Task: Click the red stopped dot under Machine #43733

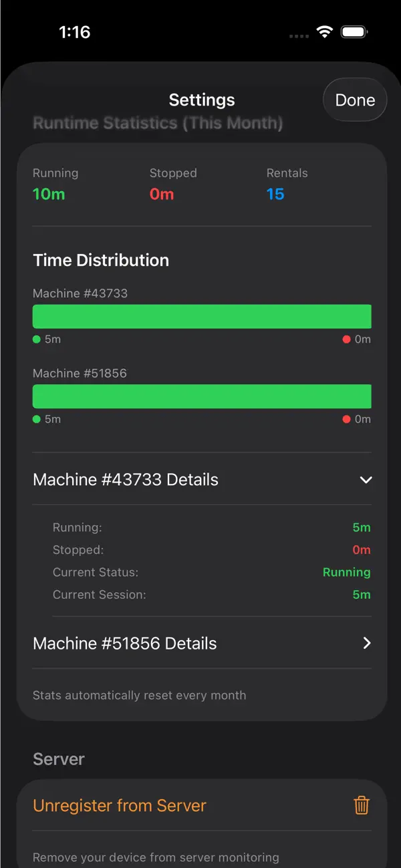Action: [347, 339]
